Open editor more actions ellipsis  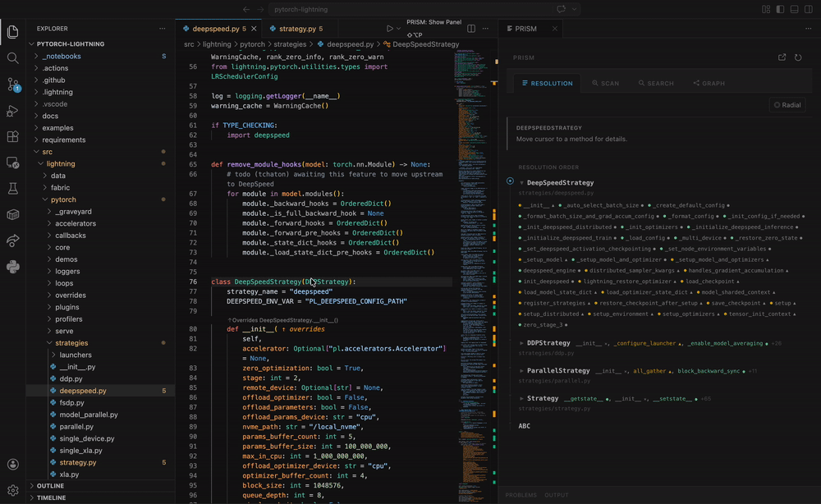point(485,29)
